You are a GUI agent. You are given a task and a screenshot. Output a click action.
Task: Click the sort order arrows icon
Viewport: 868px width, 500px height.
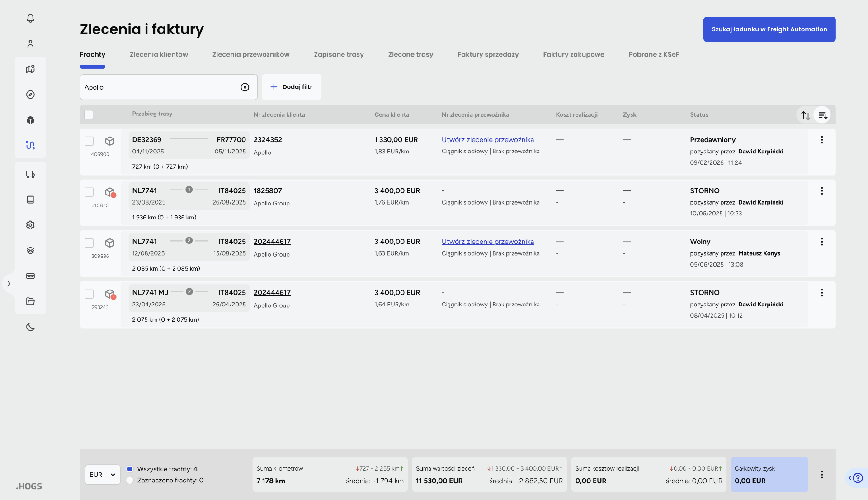(805, 115)
